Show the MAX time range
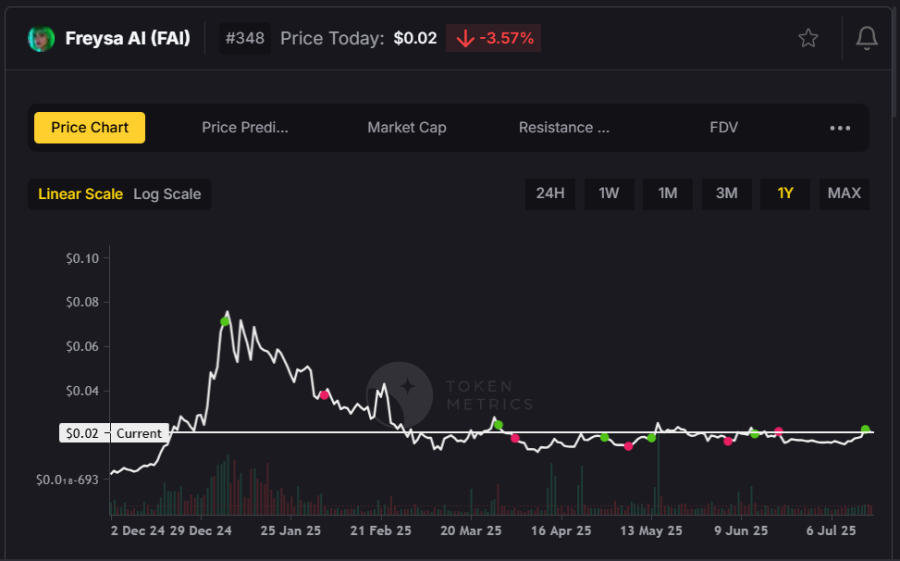Image resolution: width=900 pixels, height=561 pixels. [x=844, y=193]
